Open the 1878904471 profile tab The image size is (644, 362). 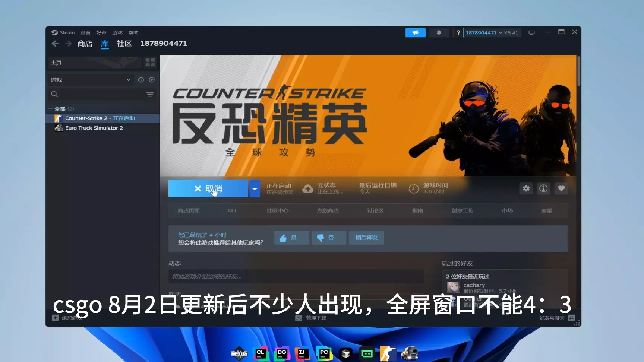tap(164, 44)
